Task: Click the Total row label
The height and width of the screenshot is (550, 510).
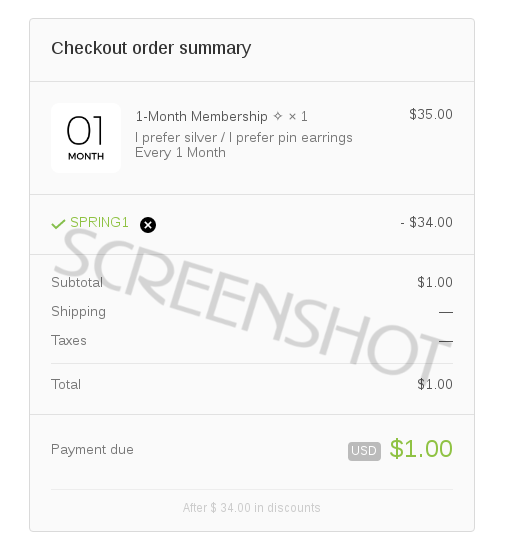Action: pyautogui.click(x=66, y=384)
